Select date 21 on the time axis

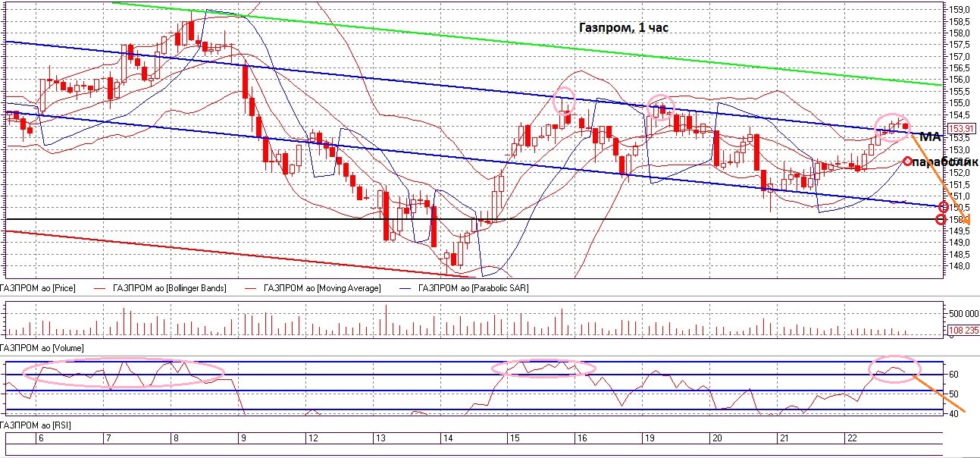(784, 439)
